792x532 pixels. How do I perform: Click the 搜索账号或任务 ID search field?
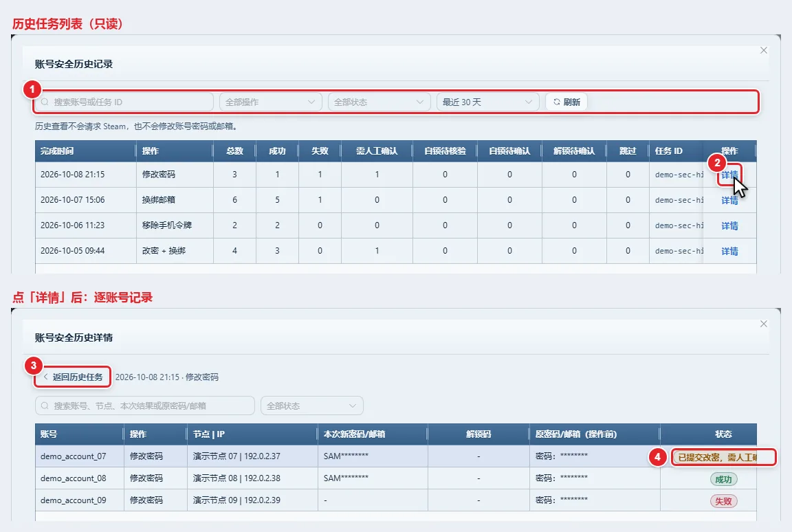coord(124,102)
